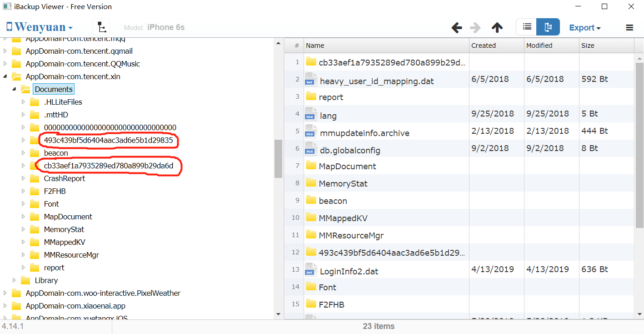
Task: Click the # column header
Action: (x=295, y=46)
